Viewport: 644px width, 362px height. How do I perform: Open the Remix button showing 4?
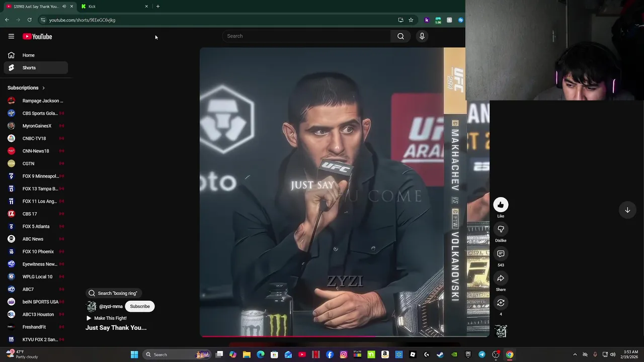point(501,303)
